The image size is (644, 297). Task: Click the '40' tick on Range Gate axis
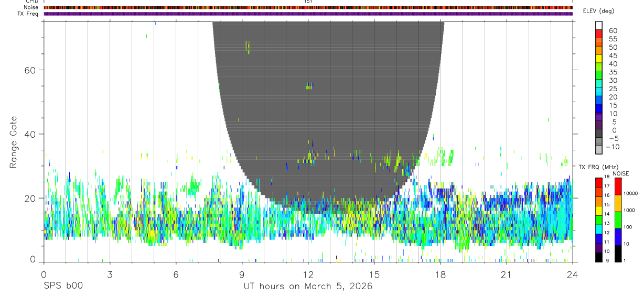point(29,134)
